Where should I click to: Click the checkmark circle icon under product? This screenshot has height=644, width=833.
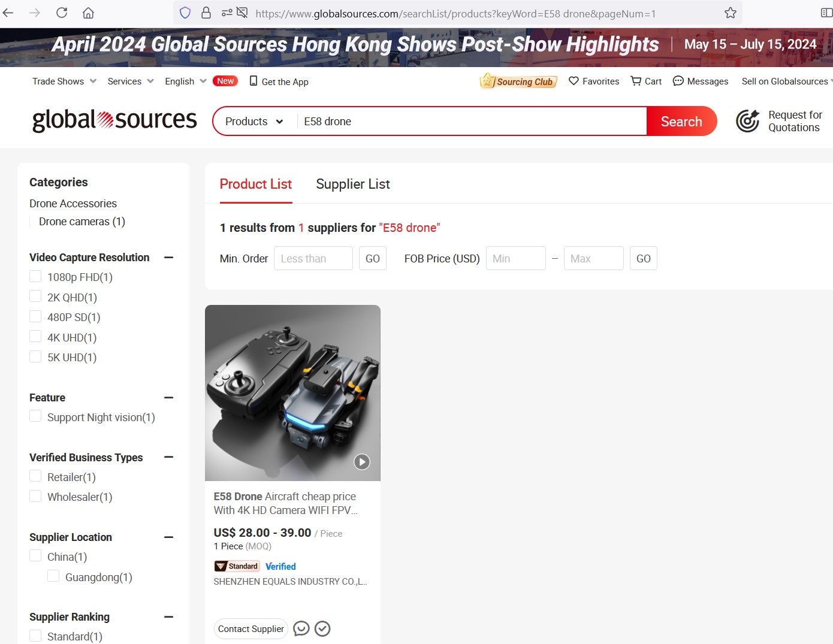[x=322, y=628]
